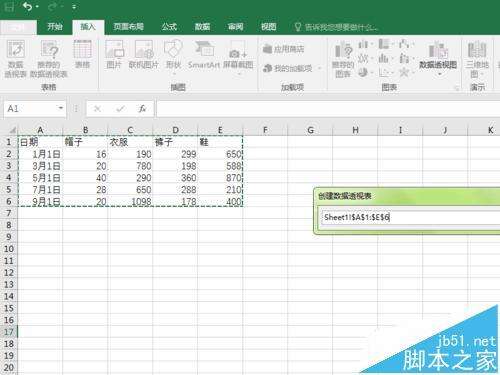This screenshot has width=500, height=375.
Task: Insert a PivotTable (数据透视表)
Action: (15, 59)
